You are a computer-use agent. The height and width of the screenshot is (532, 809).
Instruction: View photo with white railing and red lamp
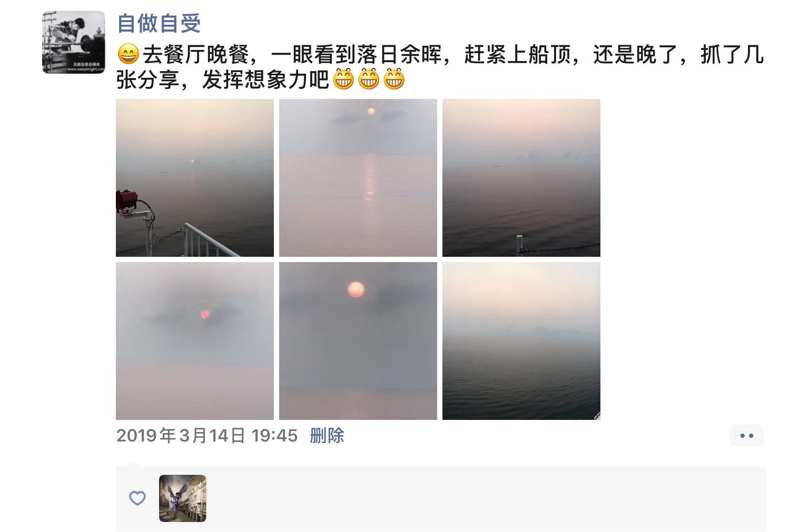coord(195,178)
